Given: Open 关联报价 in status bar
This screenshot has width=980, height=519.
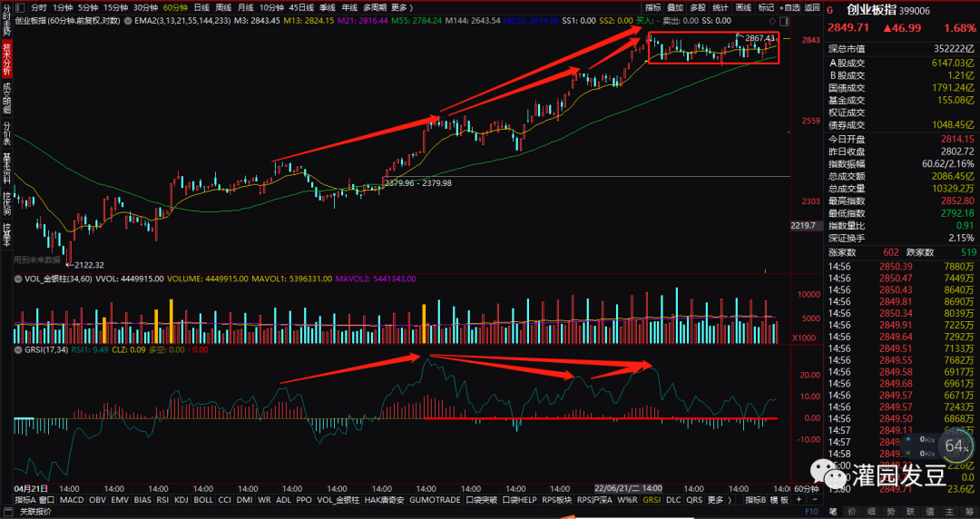Looking at the screenshot, I should tap(37, 512).
